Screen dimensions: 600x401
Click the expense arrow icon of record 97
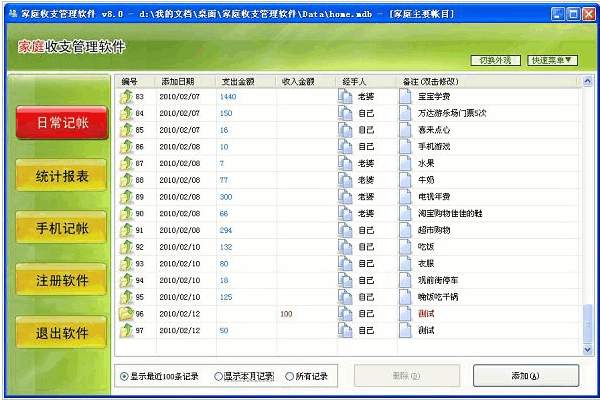coord(126,330)
